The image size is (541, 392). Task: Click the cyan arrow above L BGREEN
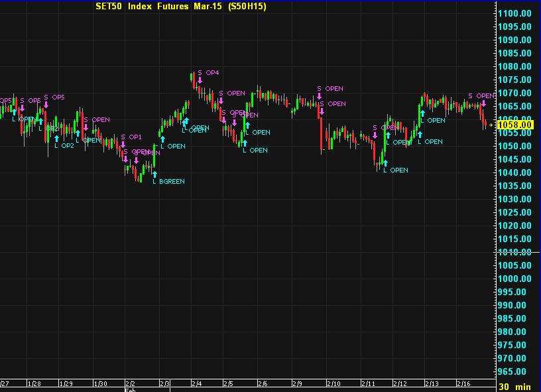pos(154,174)
